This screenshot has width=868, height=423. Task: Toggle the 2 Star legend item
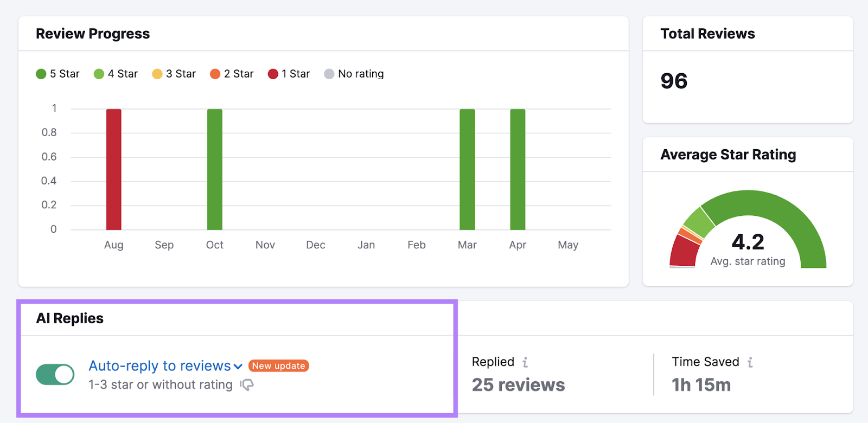[232, 74]
